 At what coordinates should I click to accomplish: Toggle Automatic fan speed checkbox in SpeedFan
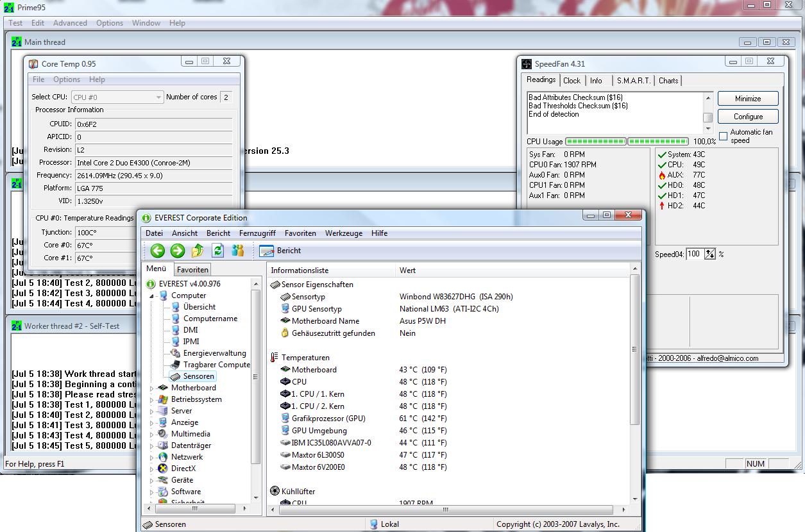pos(723,136)
